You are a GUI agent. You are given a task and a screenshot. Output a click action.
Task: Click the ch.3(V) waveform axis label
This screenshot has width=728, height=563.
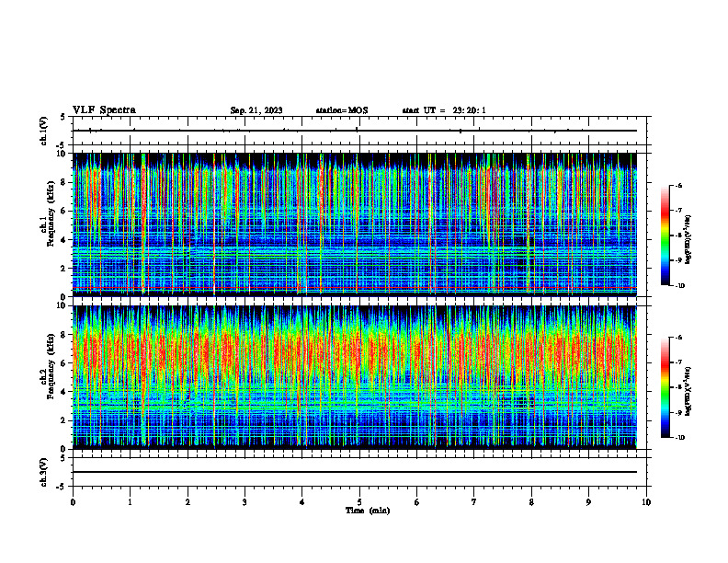point(44,473)
